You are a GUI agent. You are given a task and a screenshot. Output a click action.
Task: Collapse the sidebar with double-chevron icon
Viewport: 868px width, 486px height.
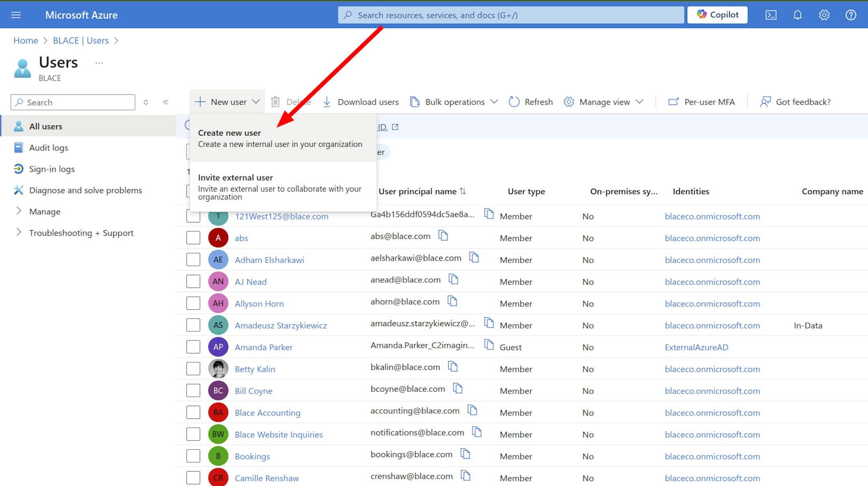[166, 102]
